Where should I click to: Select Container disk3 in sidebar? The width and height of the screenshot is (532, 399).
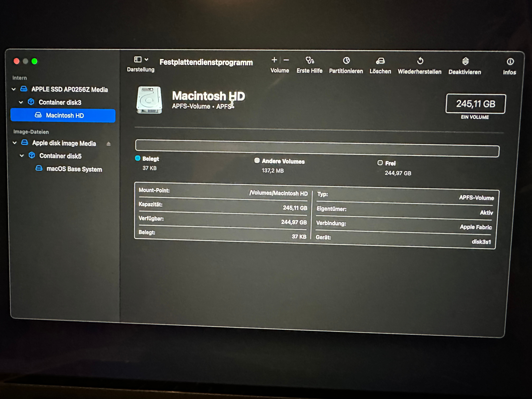coord(60,103)
